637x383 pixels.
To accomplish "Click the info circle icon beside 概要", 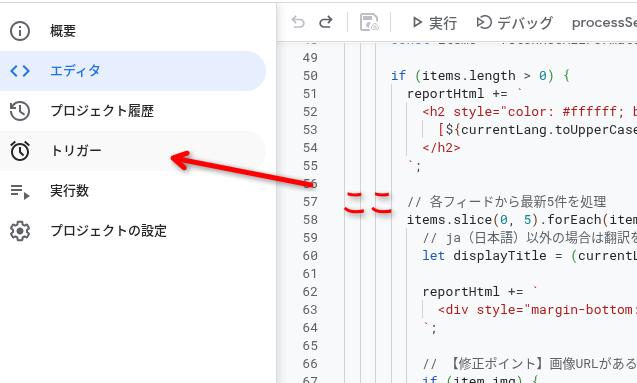I will (x=20, y=31).
